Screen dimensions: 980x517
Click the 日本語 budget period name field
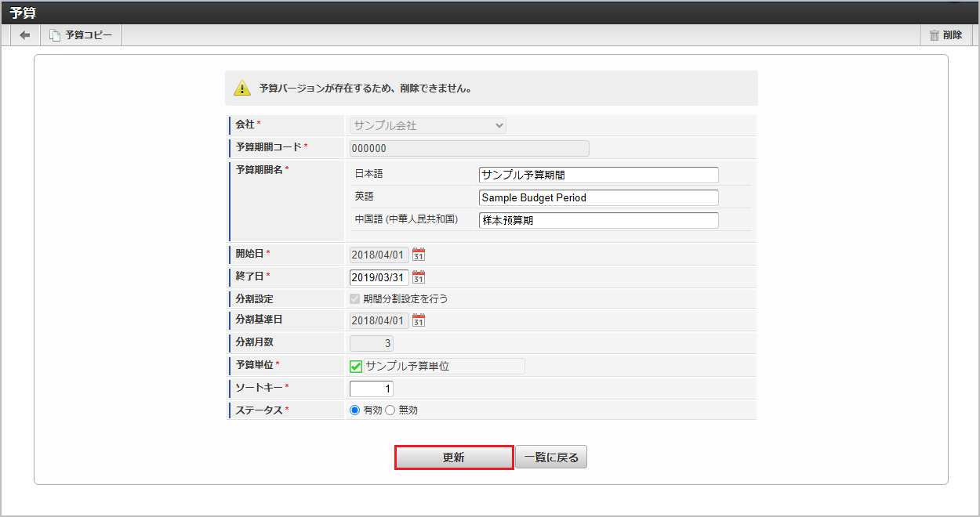pos(598,175)
